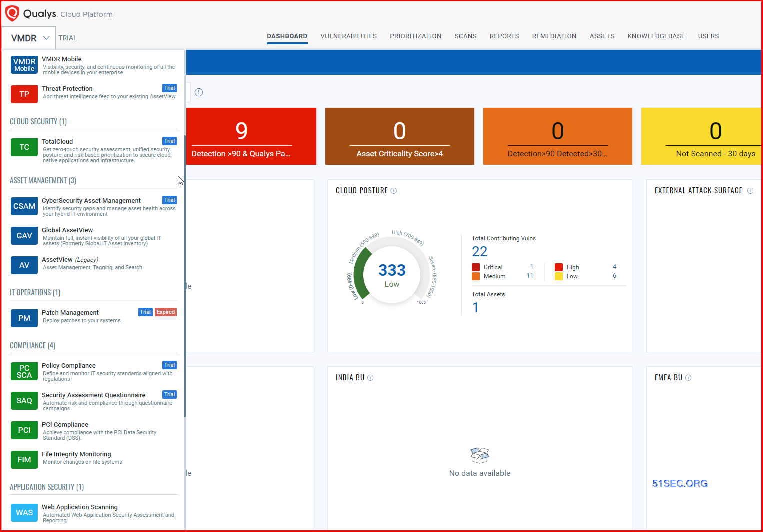This screenshot has height=532, width=763.
Task: Open the FIM module icon
Action: (x=24, y=459)
